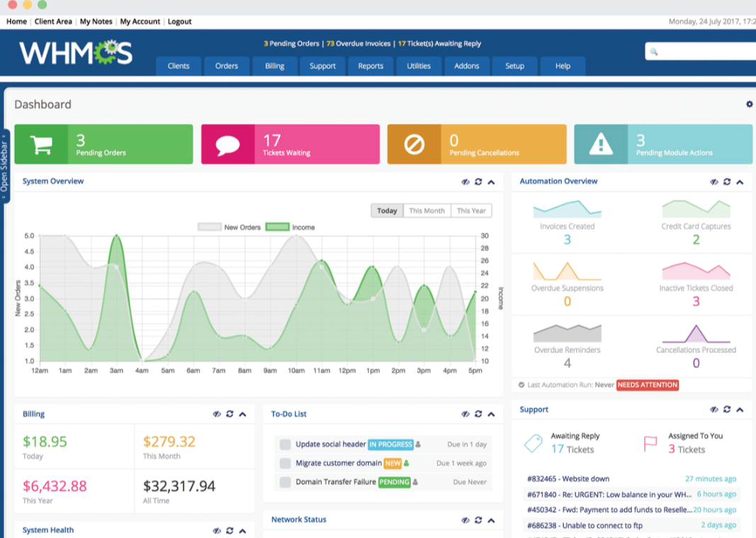
Task: Refresh the Automation Overview panel
Action: click(727, 182)
